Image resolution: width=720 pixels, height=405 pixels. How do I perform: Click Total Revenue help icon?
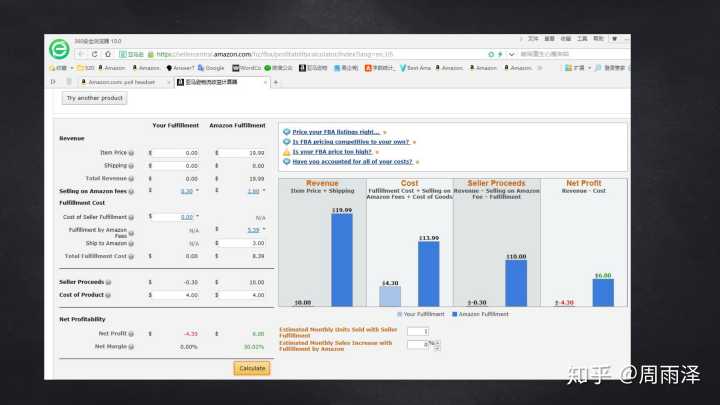131,179
